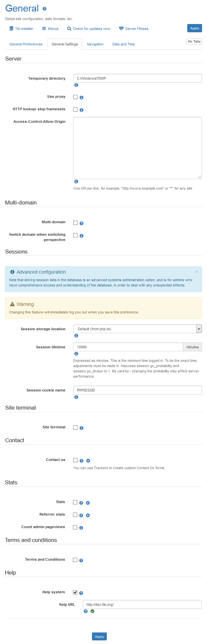207x644 pixels.
Task: Switch to the Navigation tab
Action: [95, 44]
